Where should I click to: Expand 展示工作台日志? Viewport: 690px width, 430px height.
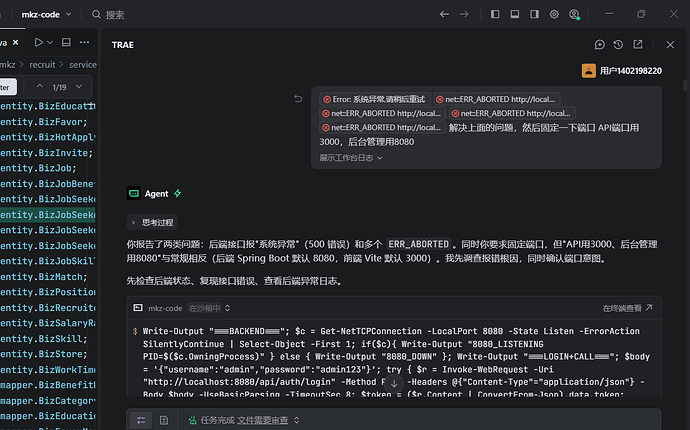[350, 158]
